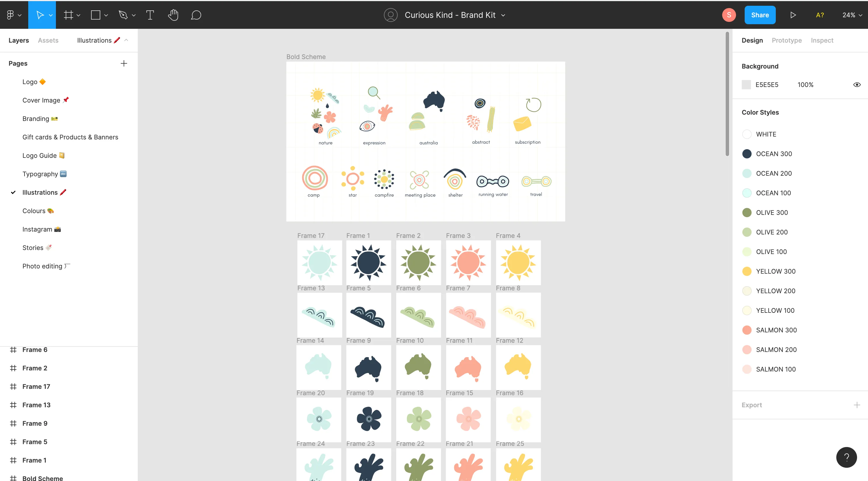The height and width of the screenshot is (481, 868).
Task: Add an export setting with plus icon
Action: coord(857,405)
